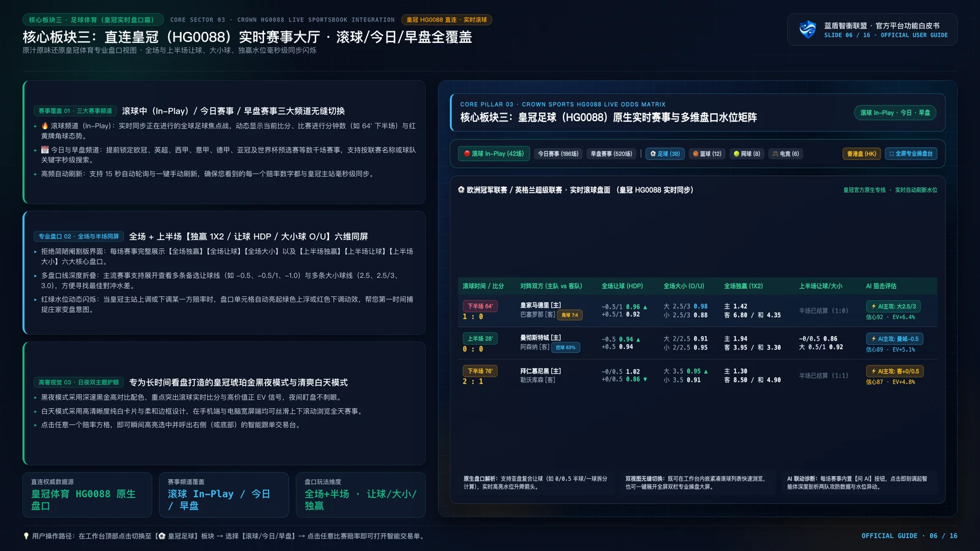Image resolution: width=980 pixels, height=551 pixels.
Task: Click 全场让球 (HDP) column header
Action: (622, 286)
